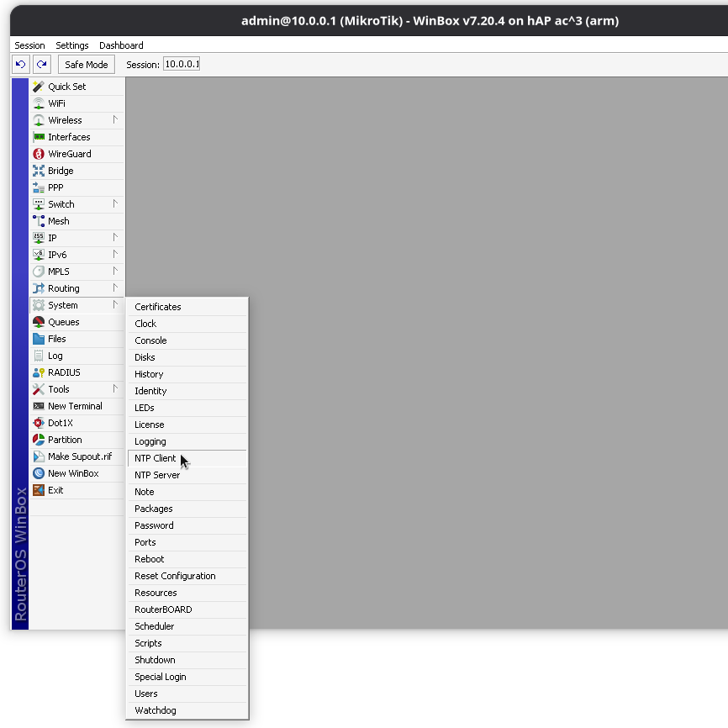Toggle Safe Mode button
The width and height of the screenshot is (728, 728).
click(x=86, y=65)
